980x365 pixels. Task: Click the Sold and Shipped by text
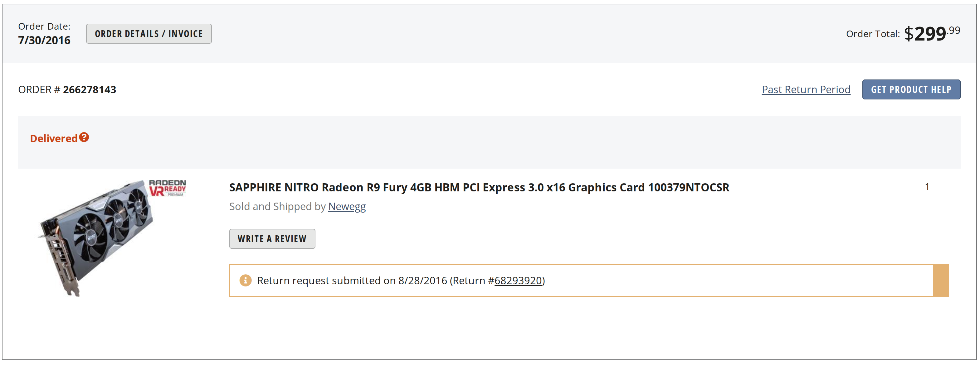click(x=277, y=206)
